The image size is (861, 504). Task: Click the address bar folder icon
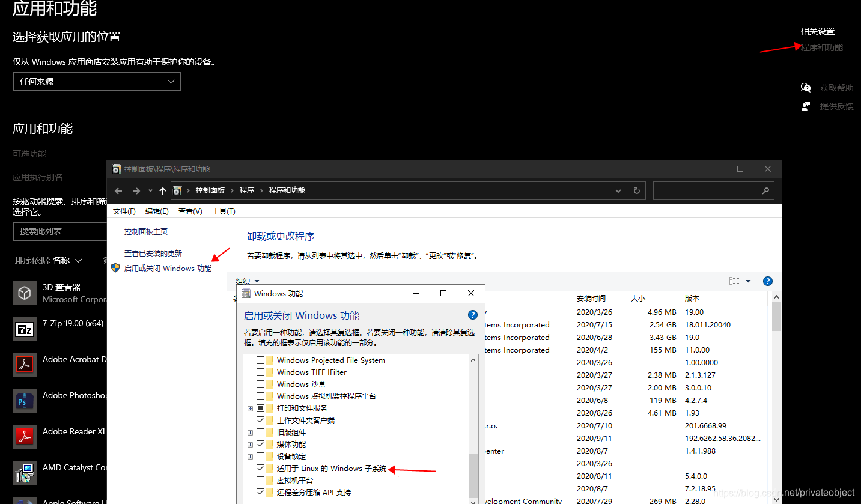pos(177,190)
